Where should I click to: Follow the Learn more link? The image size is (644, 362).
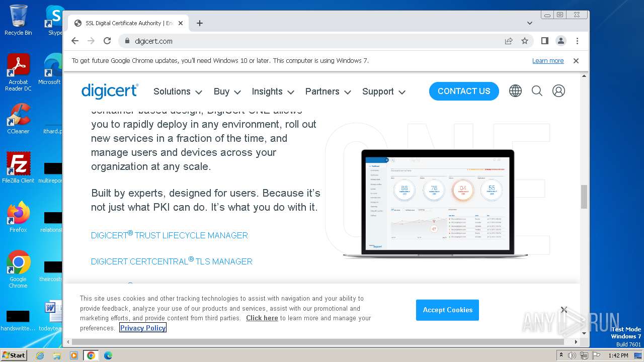coord(548,61)
